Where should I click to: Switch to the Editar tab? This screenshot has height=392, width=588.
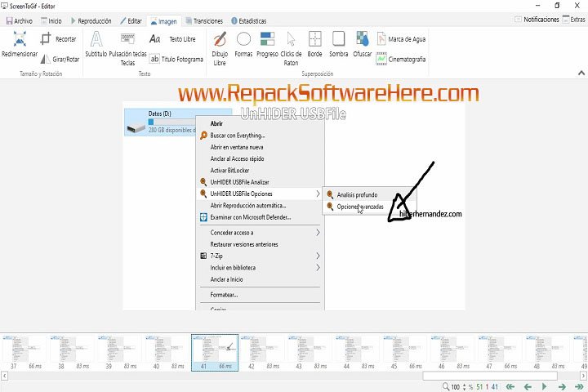point(131,21)
